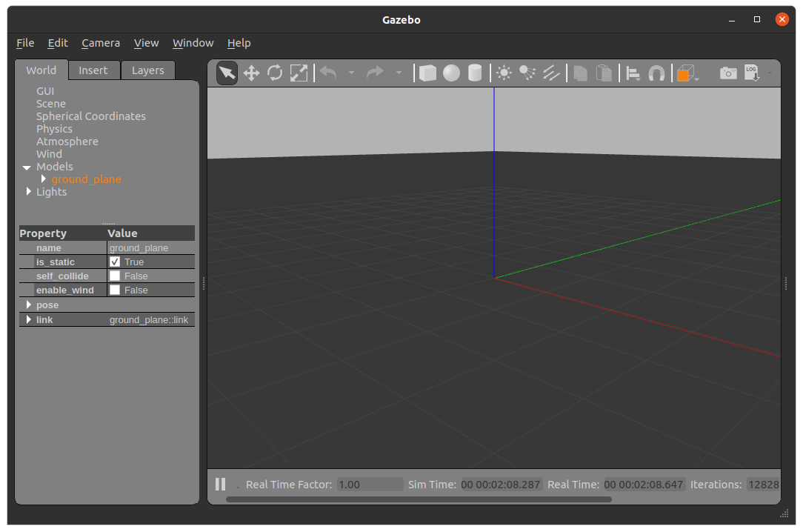The image size is (803, 532).
Task: Open the File menu
Action: point(25,43)
